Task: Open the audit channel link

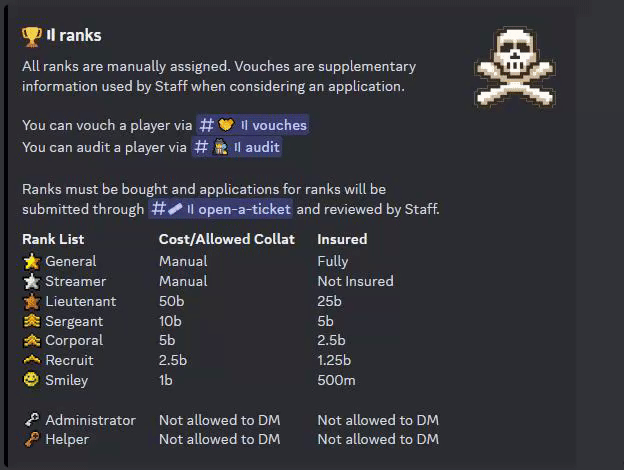Action: [x=237, y=147]
